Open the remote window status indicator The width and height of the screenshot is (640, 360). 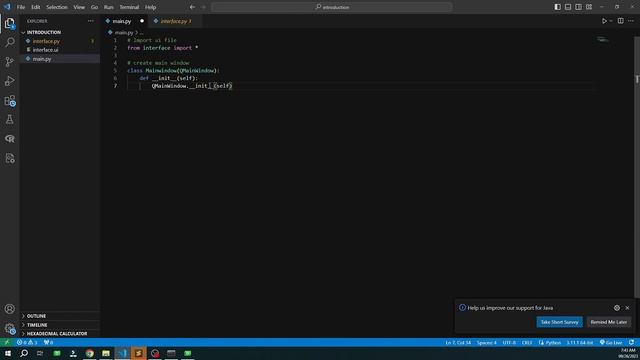pyautogui.click(x=7, y=342)
